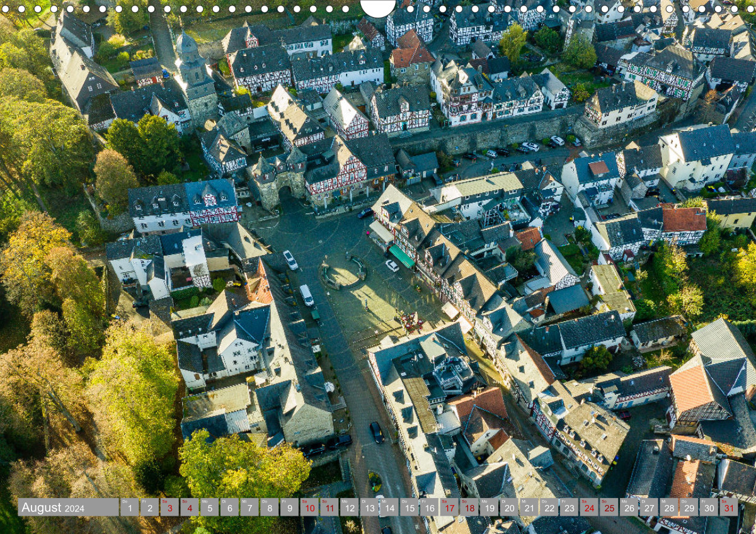This screenshot has height=534, width=756.
Task: Click the date cell numbered 7
Action: click(x=249, y=508)
